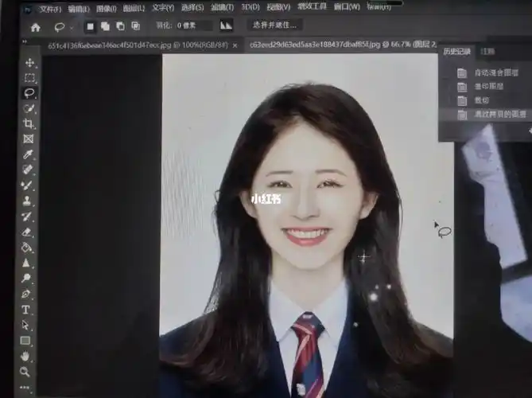Viewport: 532px width, 398px height.
Task: Select the Pen tool
Action: coord(25,294)
